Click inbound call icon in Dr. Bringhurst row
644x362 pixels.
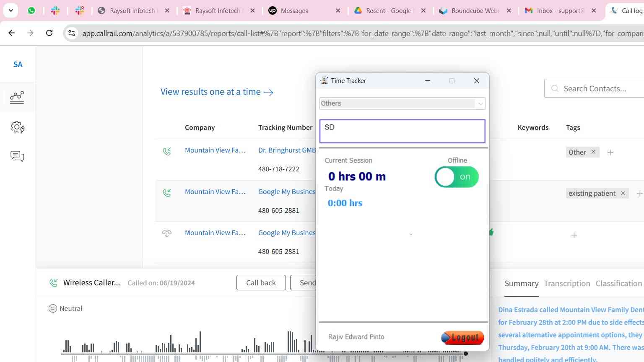[x=167, y=151]
